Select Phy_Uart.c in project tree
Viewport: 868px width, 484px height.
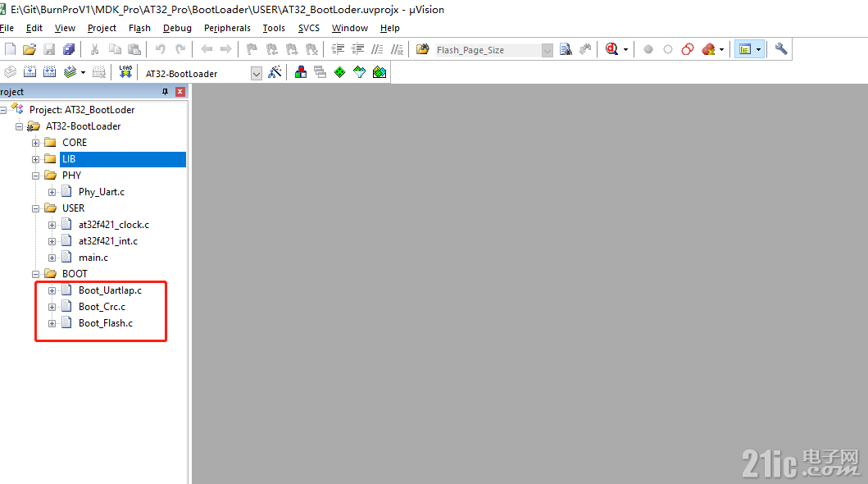[102, 192]
